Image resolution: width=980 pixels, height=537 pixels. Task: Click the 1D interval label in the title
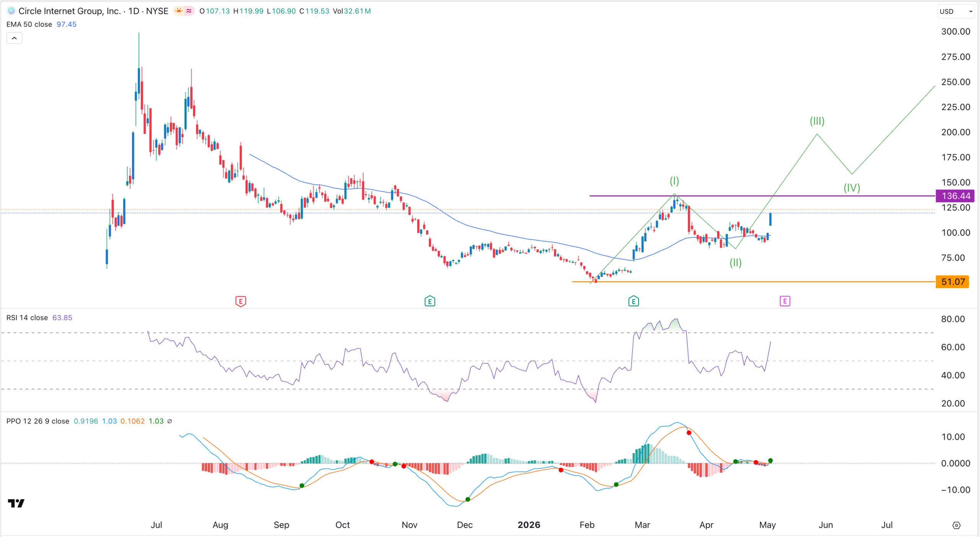click(x=134, y=11)
